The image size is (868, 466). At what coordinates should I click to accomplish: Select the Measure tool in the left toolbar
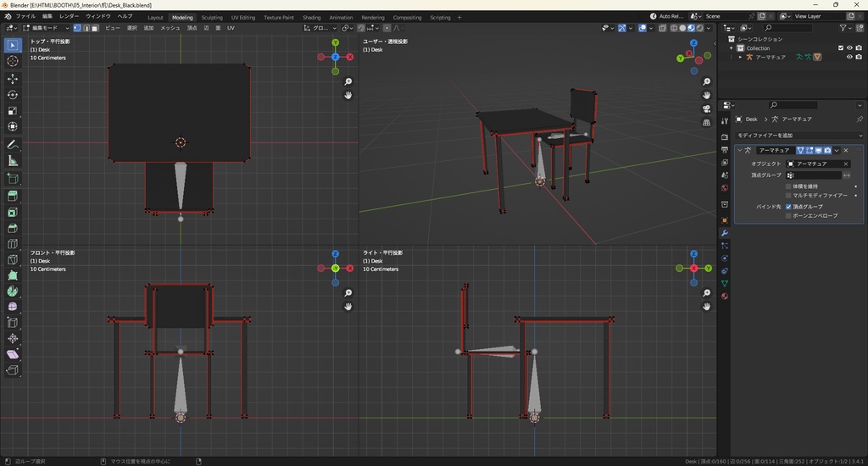13,160
